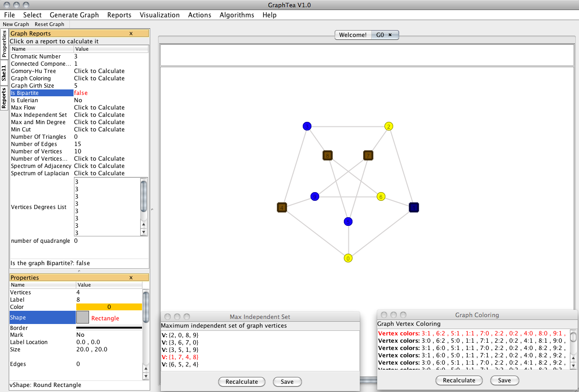Select the red first Vertex colors row
Viewport: 579px width, 392px height.
[x=473, y=333]
